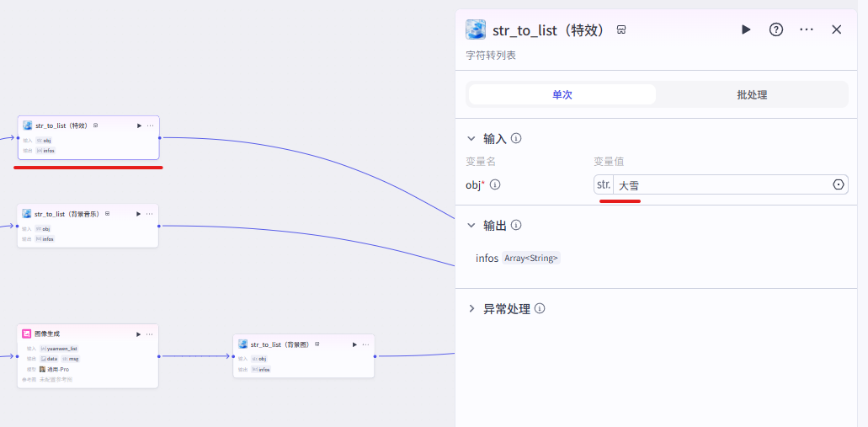Click the info icon beside 异常处理

[540, 308]
